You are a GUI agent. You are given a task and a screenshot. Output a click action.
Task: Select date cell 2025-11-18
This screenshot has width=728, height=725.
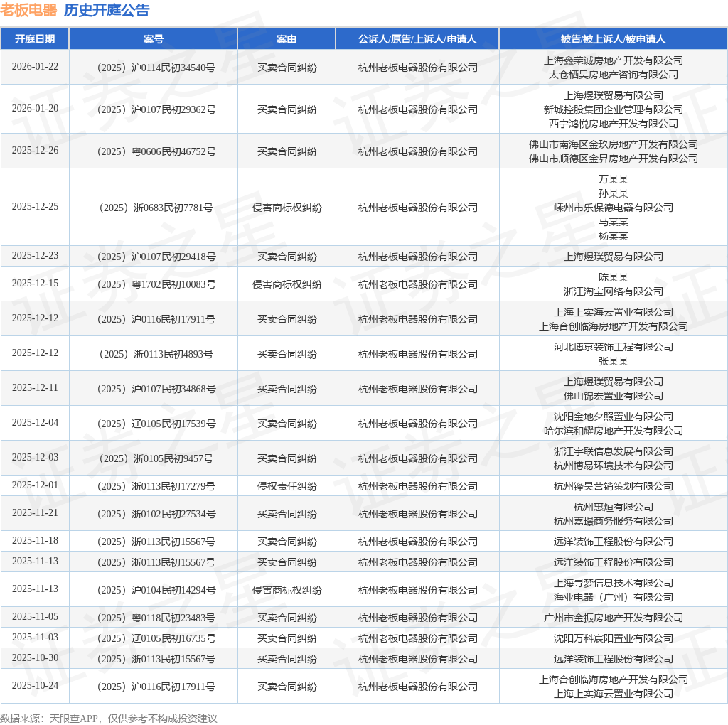coord(35,540)
